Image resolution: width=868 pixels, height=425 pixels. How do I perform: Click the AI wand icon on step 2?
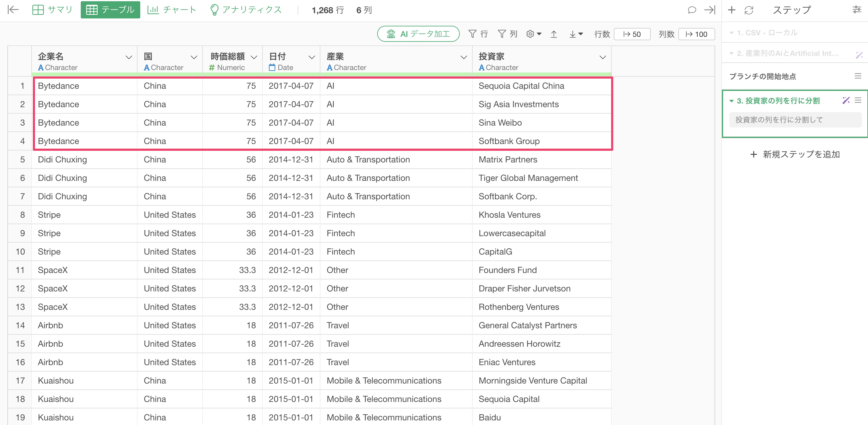(x=859, y=54)
